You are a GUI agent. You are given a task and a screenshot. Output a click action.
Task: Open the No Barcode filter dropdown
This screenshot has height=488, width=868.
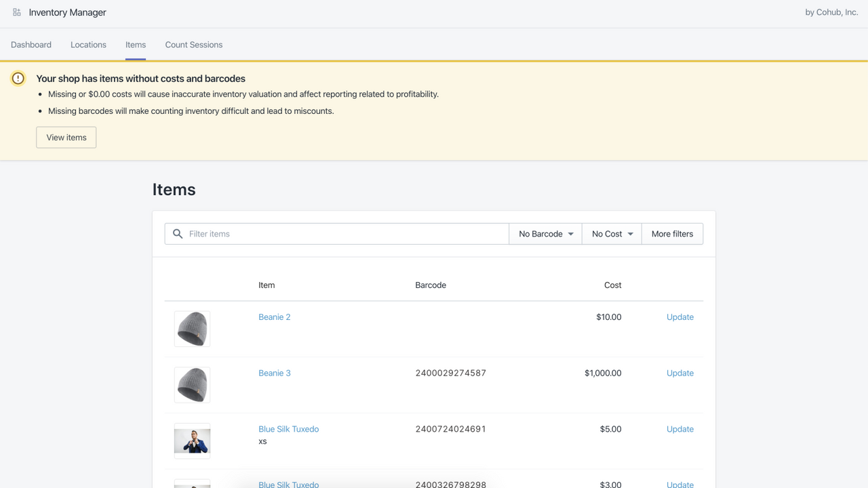(546, 234)
